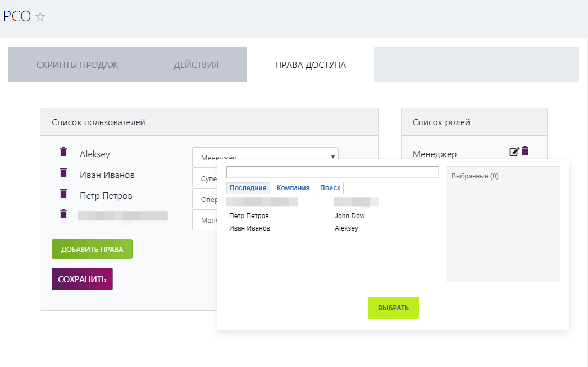Click Иван Иванов in the users list
The height and width of the screenshot is (367, 588).
[x=107, y=175]
